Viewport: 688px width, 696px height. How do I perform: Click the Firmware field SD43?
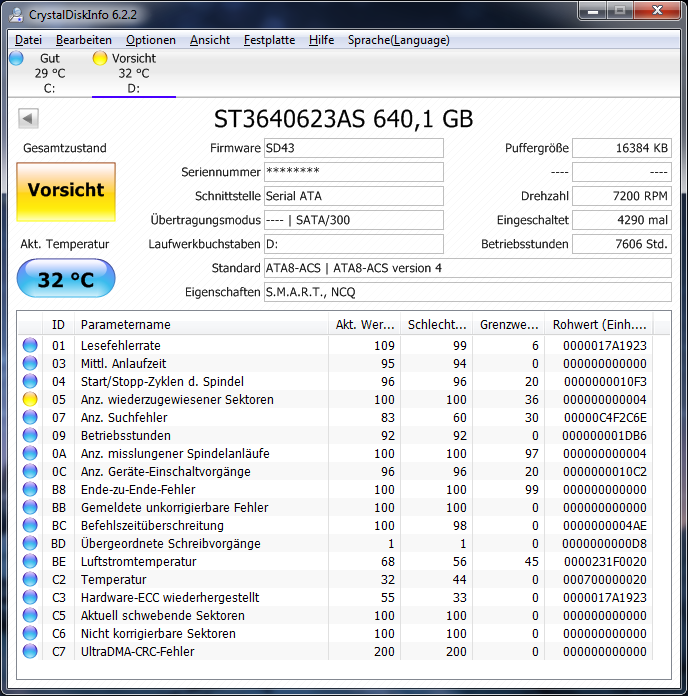(354, 148)
